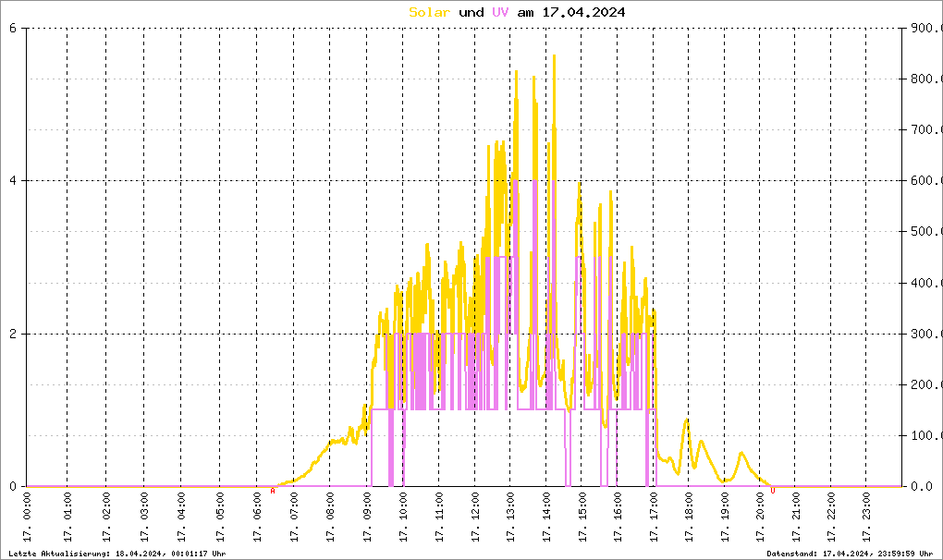Click the time label '17. 09:00'
Image resolution: width=943 pixels, height=560 pixels.
(367, 517)
